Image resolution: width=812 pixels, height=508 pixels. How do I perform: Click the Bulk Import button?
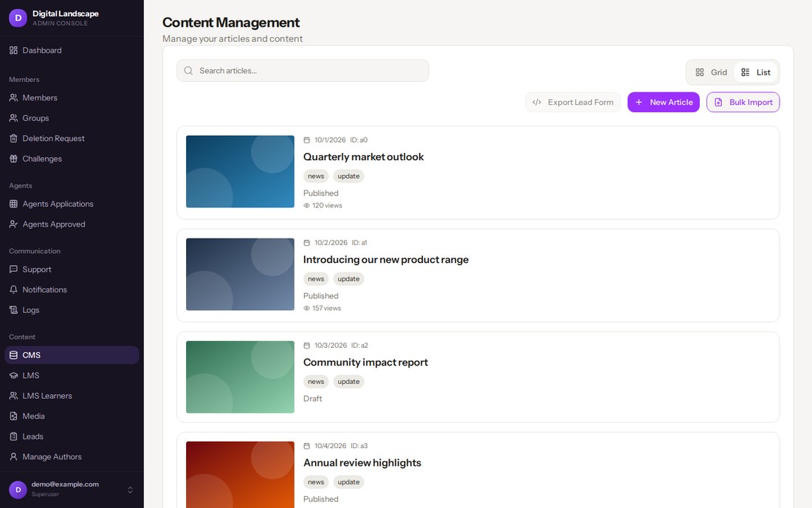tap(743, 102)
